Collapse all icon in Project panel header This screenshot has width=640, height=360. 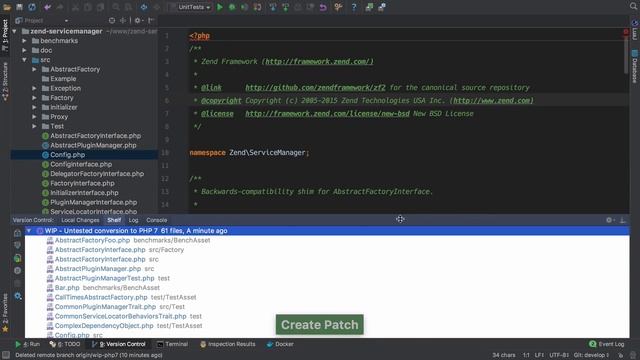tap(122, 20)
